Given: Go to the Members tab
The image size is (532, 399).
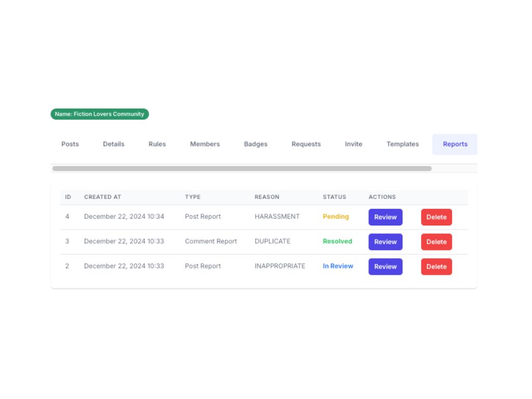Looking at the screenshot, I should pyautogui.click(x=205, y=144).
